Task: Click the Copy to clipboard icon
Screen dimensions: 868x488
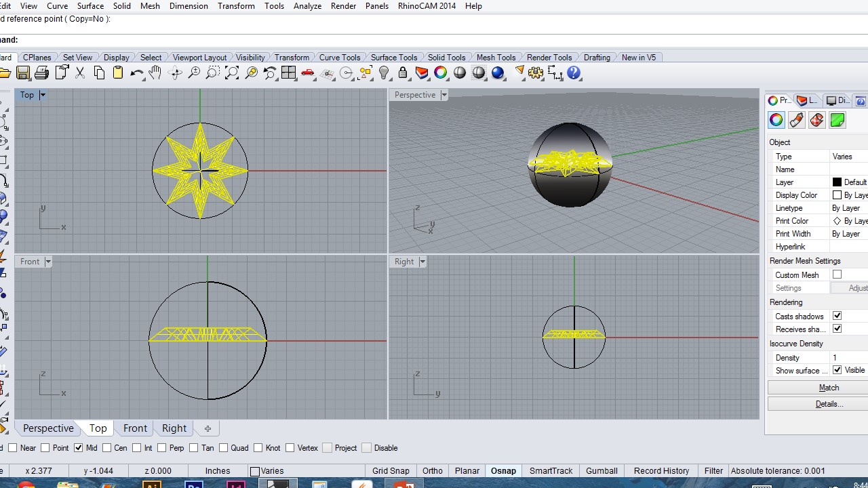Action: pos(99,73)
